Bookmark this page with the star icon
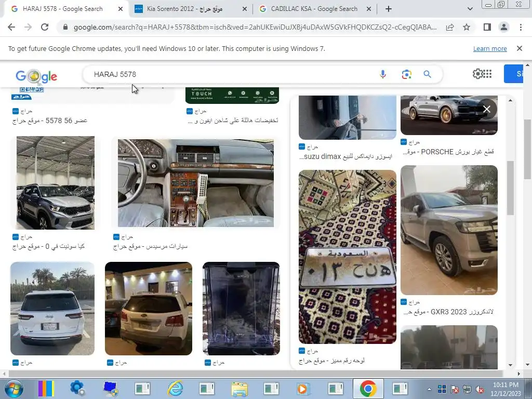The image size is (532, 399). coord(467,27)
